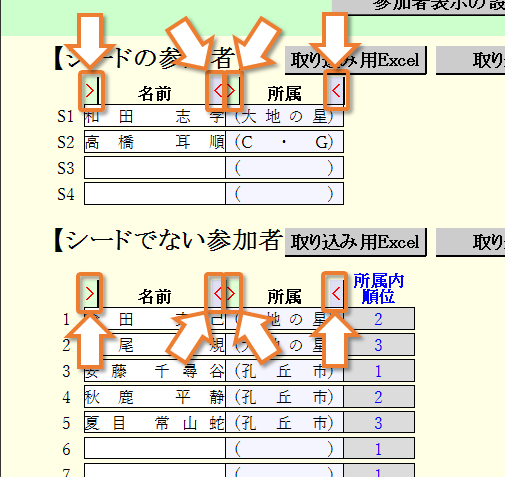
Task: Click red < arrow right of non-seed 名前 header
Action: [218, 294]
